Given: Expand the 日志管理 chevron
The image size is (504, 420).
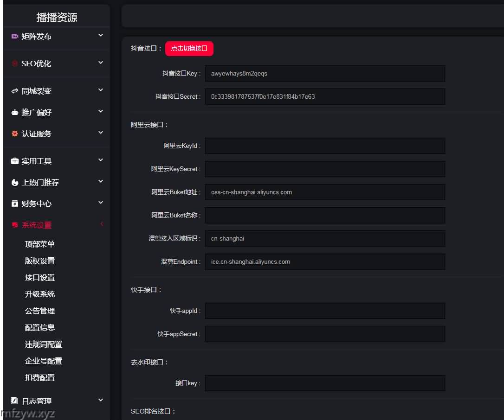Looking at the screenshot, I should coord(101,400).
